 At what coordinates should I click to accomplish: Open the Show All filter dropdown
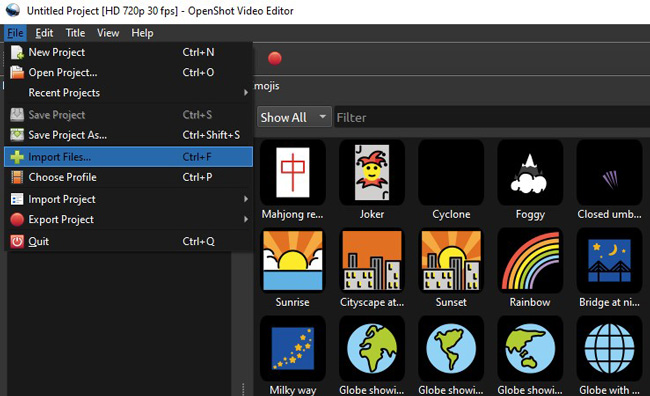[x=294, y=117]
